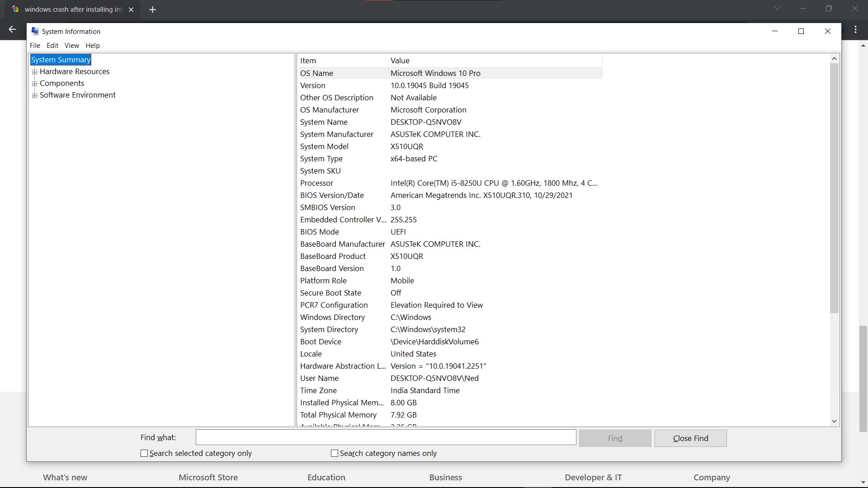
Task: Click the browser back arrow icon
Action: coord(12,29)
